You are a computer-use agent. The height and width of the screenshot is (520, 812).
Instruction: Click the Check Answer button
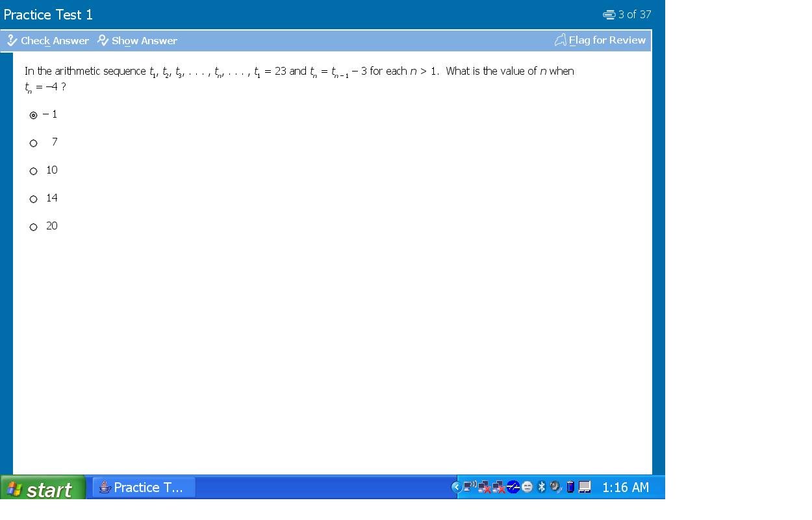point(48,40)
